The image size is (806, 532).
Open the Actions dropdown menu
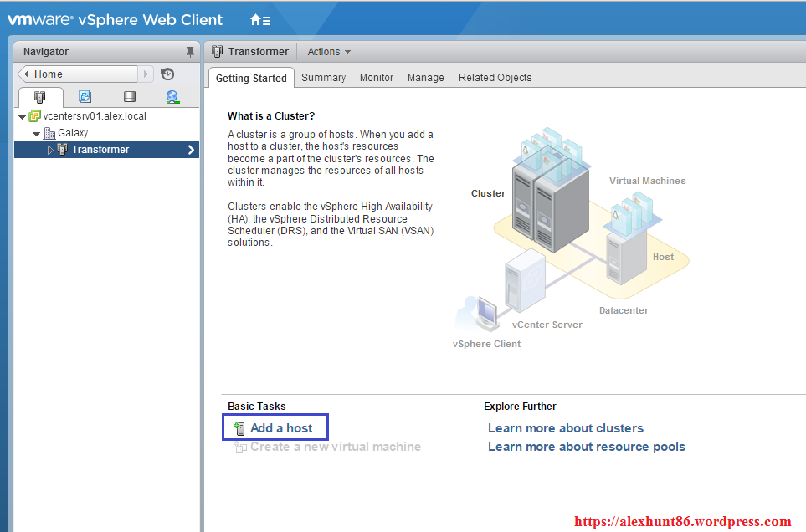[x=329, y=52]
